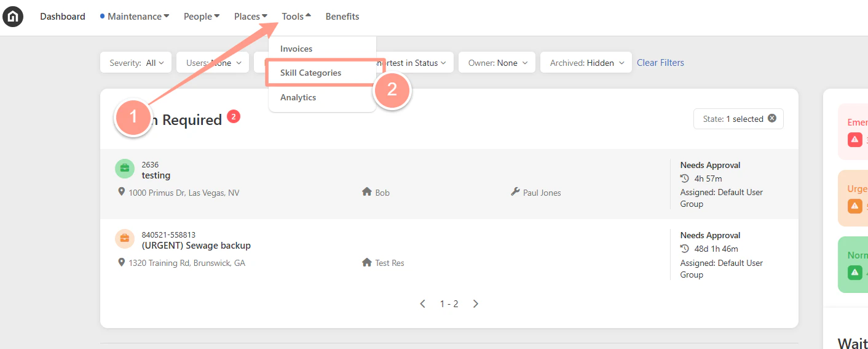Open the Severity: All filter
This screenshot has height=349, width=868.
tap(136, 63)
